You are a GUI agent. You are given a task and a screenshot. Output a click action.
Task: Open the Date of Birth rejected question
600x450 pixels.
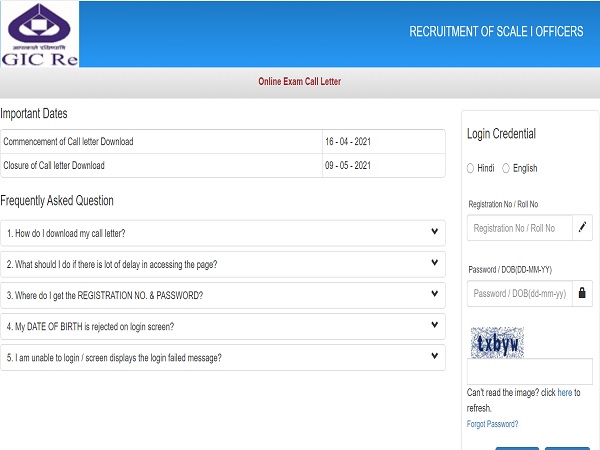(222, 326)
